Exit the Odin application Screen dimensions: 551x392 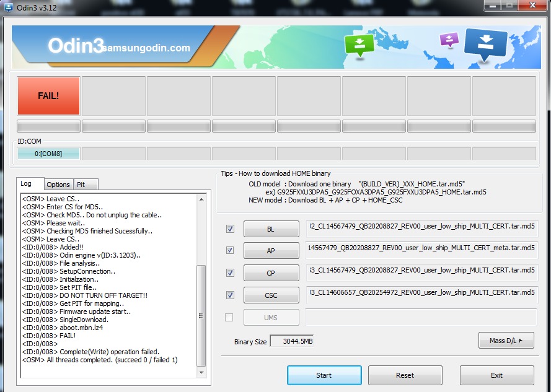click(497, 375)
